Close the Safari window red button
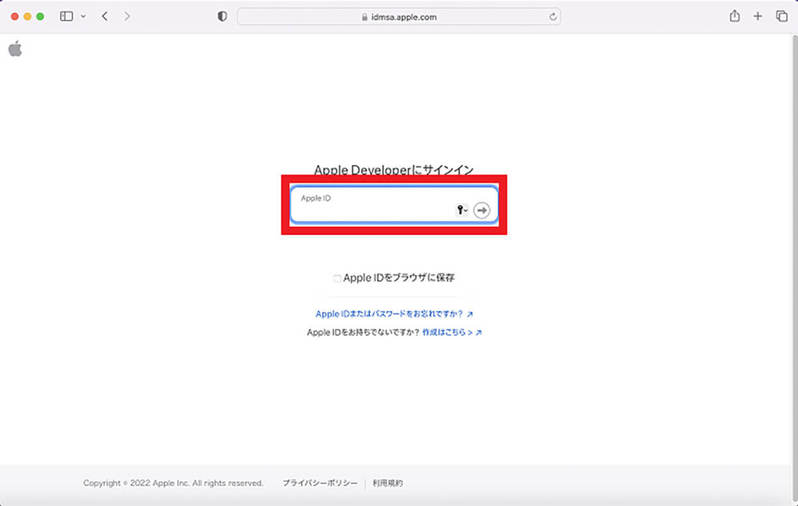Screen dimensions: 798x506 click(15, 16)
